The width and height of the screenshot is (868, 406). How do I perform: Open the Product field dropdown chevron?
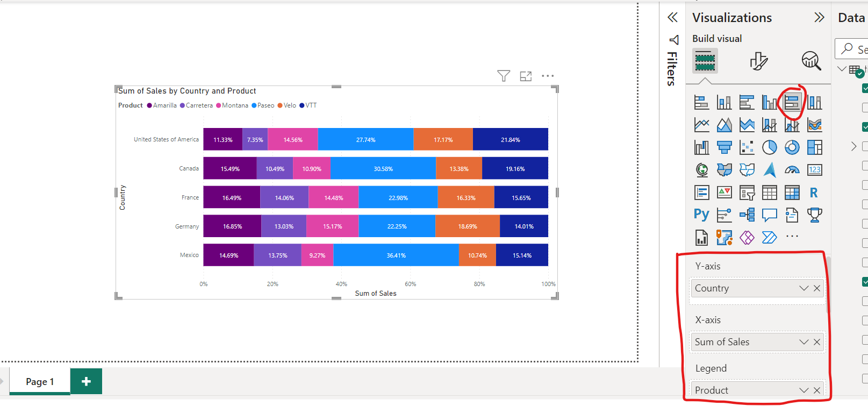804,390
